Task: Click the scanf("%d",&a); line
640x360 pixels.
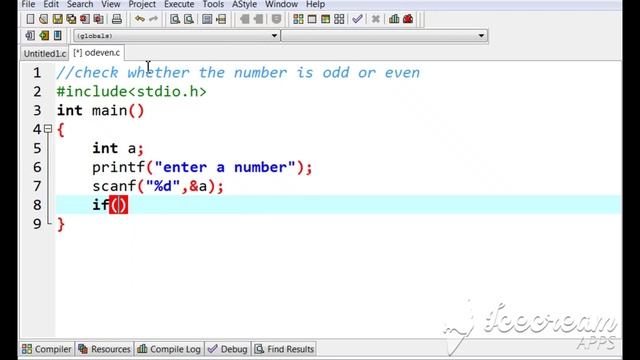Action: tap(158, 186)
